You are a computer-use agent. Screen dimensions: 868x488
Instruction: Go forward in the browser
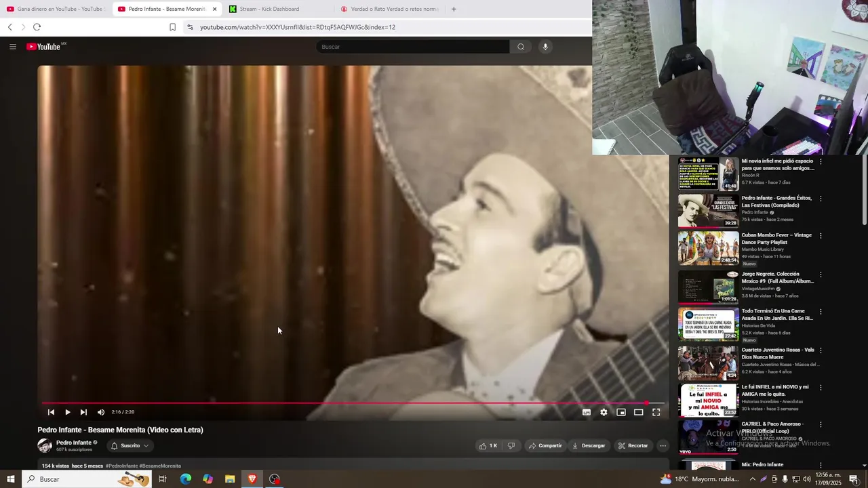click(23, 27)
